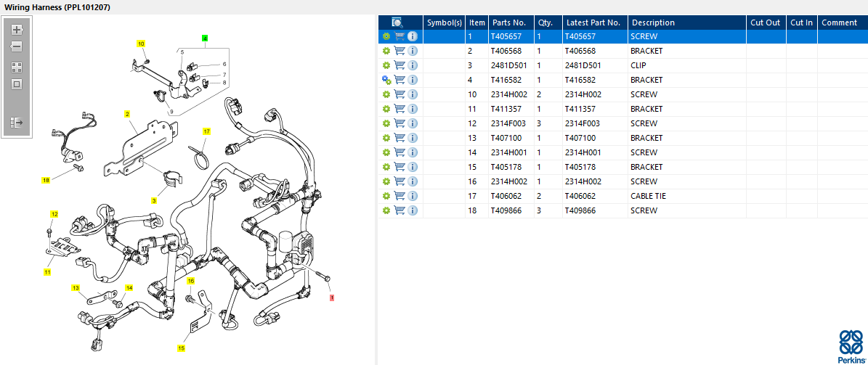Show info for T407100 BRACKET
This screenshot has width=868, height=365.
pyautogui.click(x=413, y=138)
